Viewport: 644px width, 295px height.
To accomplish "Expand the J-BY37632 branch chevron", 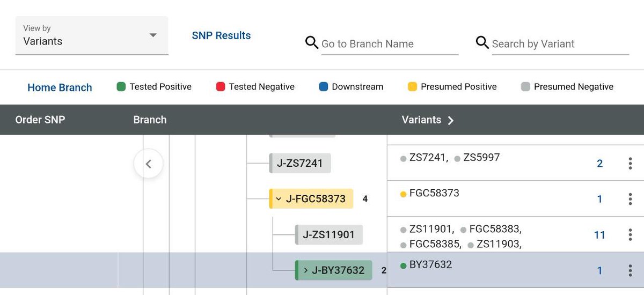I will pos(306,270).
